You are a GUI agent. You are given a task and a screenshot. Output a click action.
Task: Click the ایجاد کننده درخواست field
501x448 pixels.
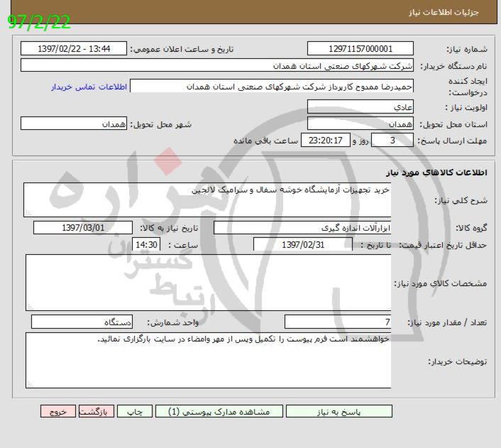point(272,87)
